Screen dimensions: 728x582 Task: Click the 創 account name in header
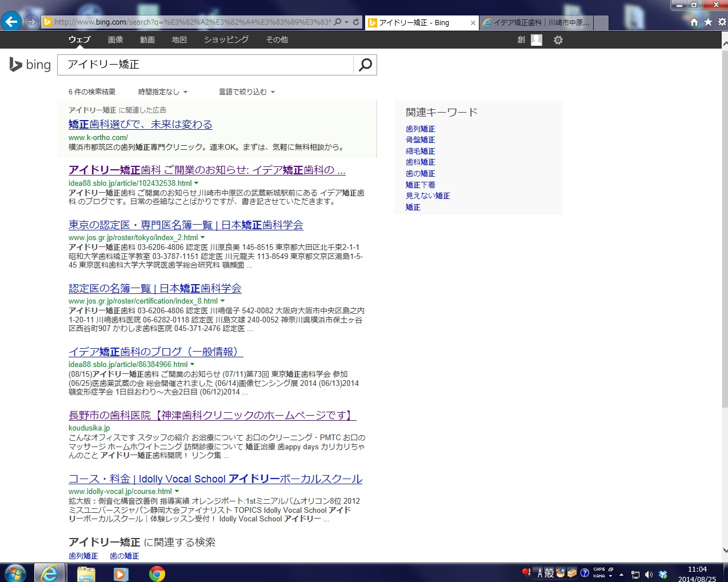click(521, 40)
